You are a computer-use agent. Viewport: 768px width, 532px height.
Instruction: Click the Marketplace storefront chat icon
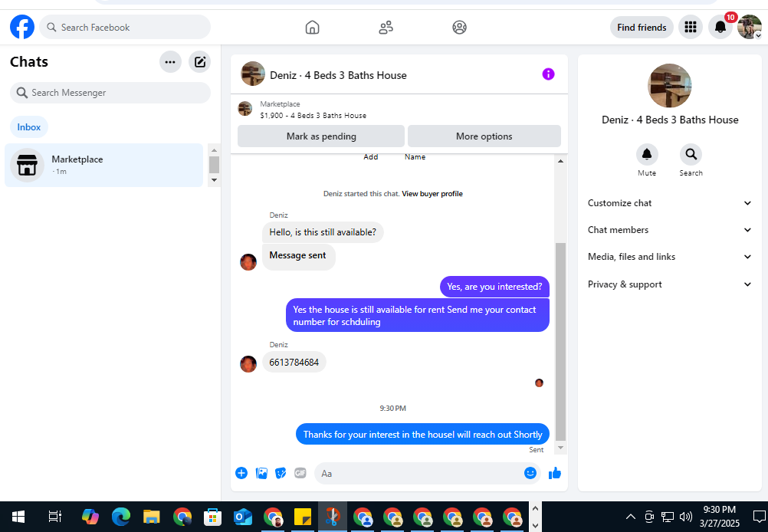(27, 165)
